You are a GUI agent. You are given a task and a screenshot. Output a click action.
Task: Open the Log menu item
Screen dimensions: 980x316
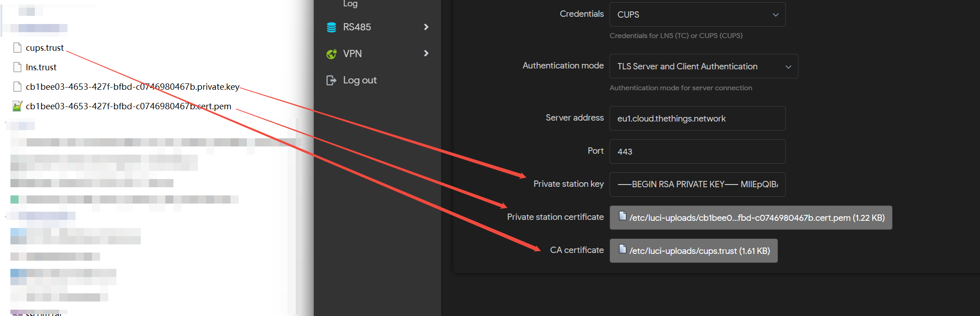[350, 4]
